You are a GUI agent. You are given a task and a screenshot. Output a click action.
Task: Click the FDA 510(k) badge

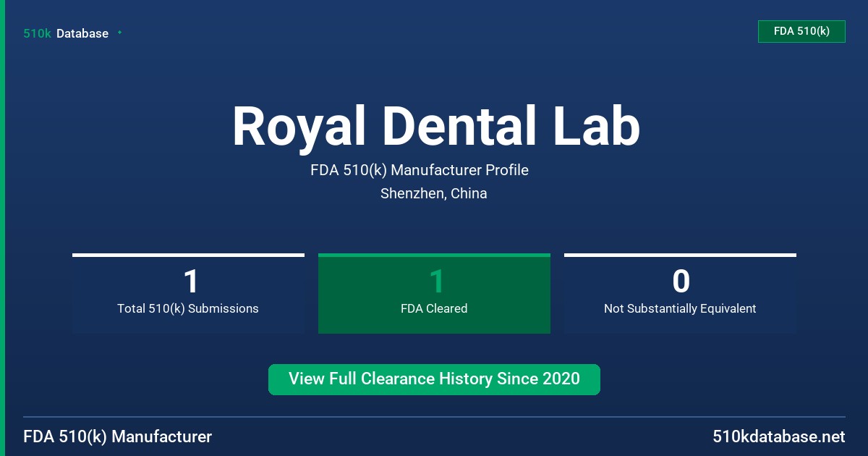801,31
